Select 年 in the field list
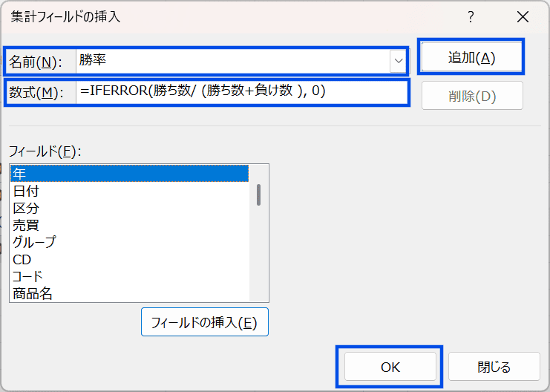550x392 pixels. [x=129, y=174]
